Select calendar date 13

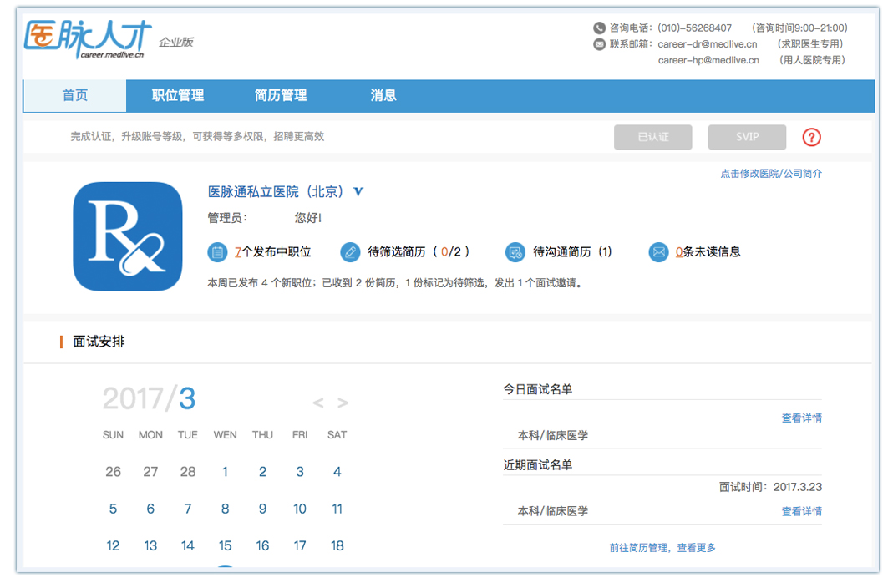(150, 545)
